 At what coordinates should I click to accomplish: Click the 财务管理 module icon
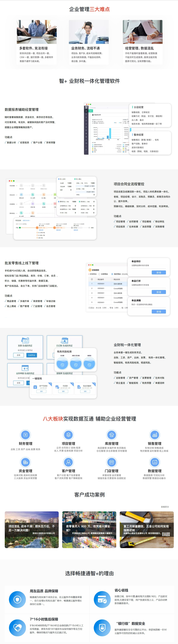pos(25,435)
